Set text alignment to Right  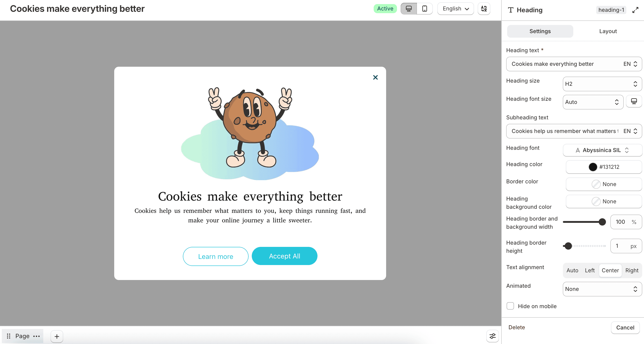pos(632,270)
